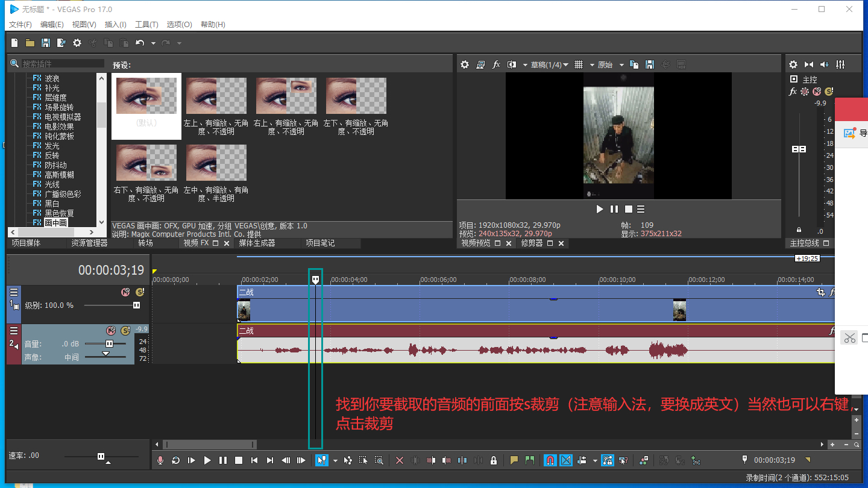The image size is (868, 488).
Task: Stop playback in the video preview panel
Action: [629, 209]
